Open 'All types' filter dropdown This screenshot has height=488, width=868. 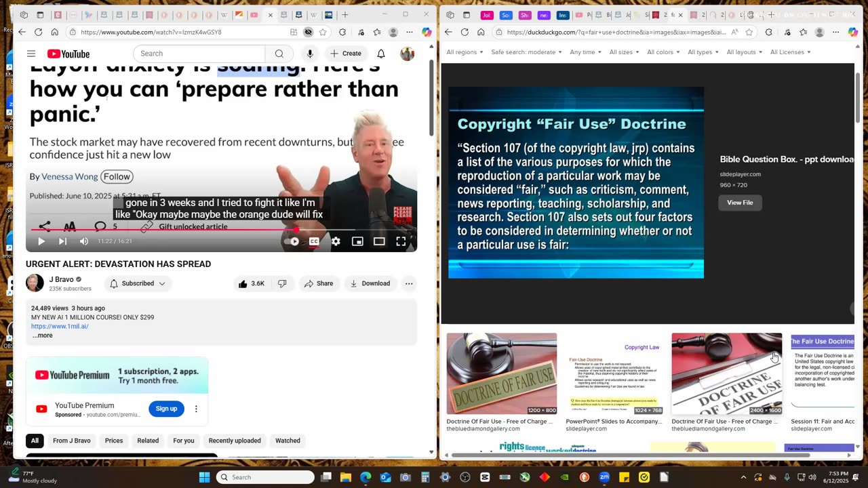[703, 52]
